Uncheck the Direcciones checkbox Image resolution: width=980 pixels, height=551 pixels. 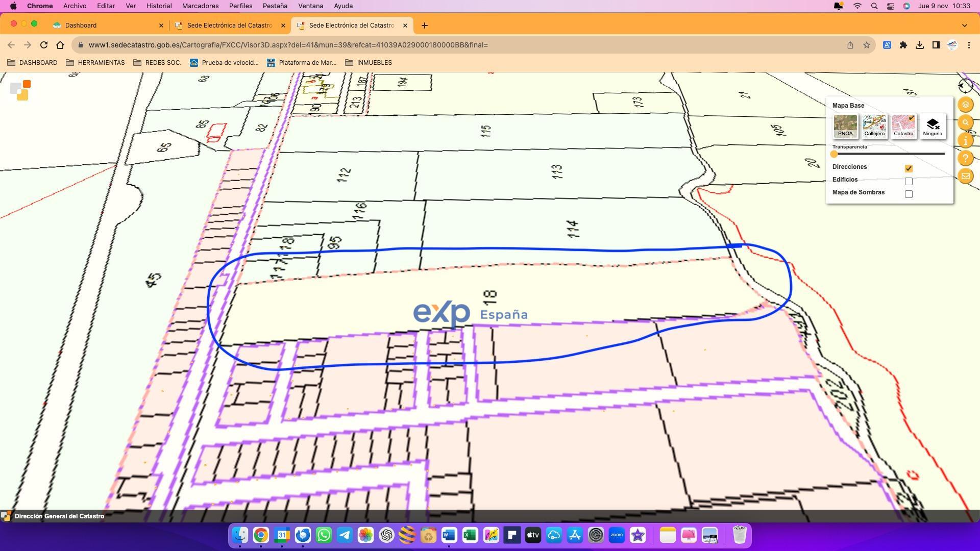click(909, 168)
